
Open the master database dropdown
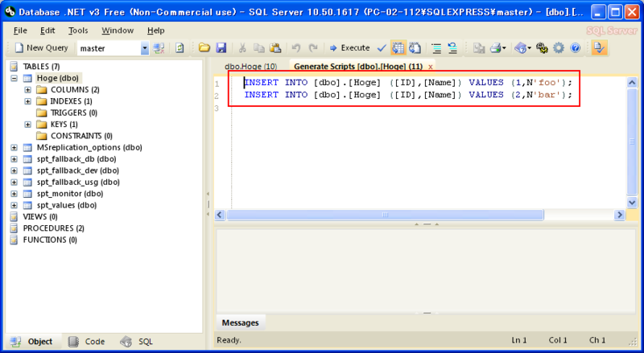tap(145, 48)
